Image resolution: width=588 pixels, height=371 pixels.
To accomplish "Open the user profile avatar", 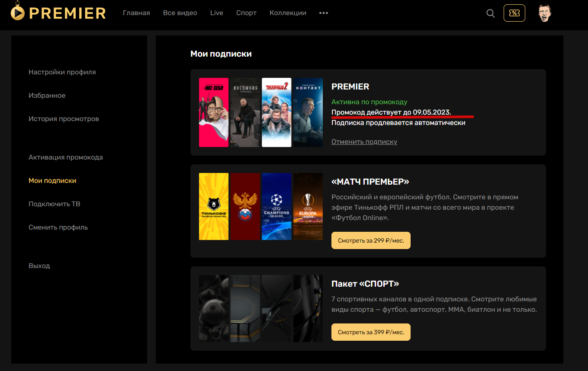I will (x=544, y=13).
